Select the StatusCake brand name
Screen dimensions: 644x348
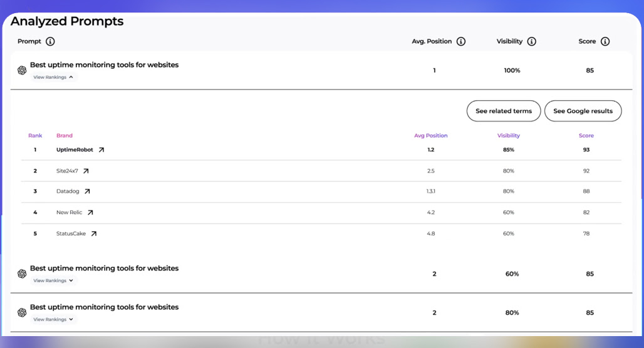(x=71, y=233)
